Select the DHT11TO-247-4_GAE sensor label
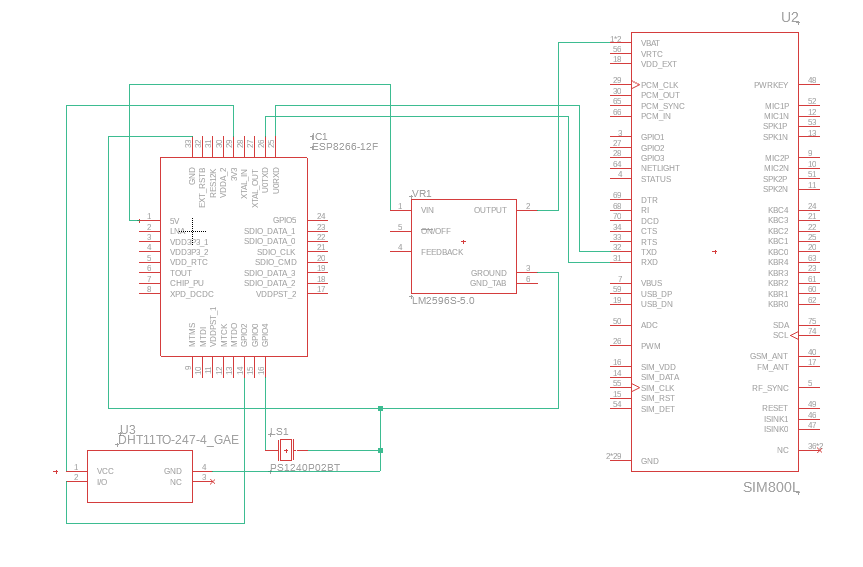 pyautogui.click(x=178, y=440)
